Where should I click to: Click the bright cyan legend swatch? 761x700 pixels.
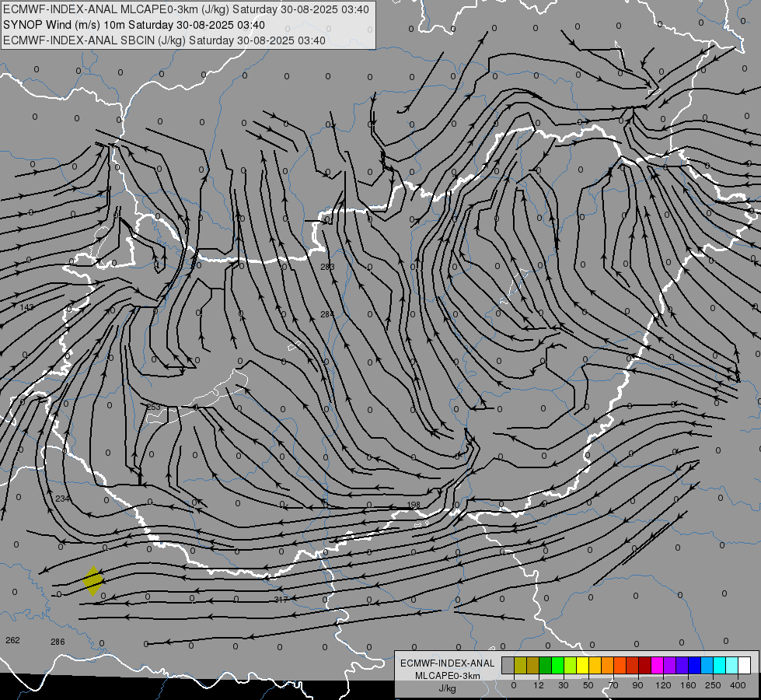click(x=719, y=666)
